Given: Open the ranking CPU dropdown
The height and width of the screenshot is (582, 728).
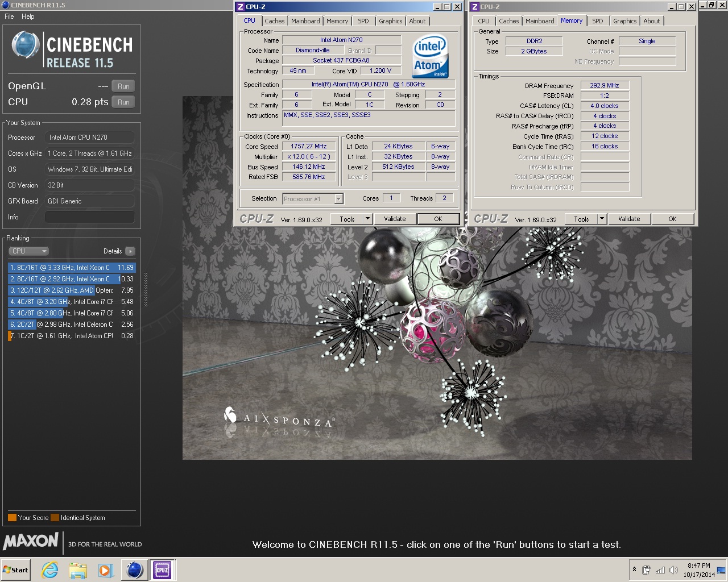Looking at the screenshot, I should click(28, 251).
